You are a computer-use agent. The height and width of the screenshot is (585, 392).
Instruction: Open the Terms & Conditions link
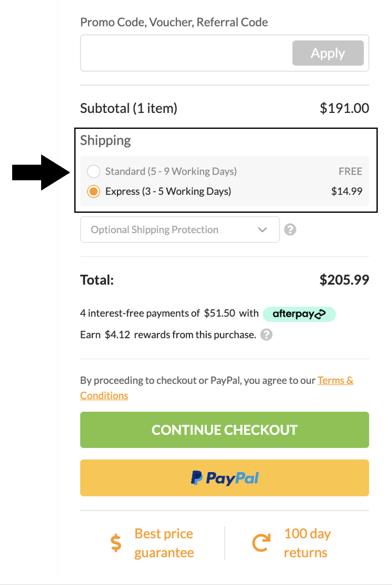tap(335, 381)
